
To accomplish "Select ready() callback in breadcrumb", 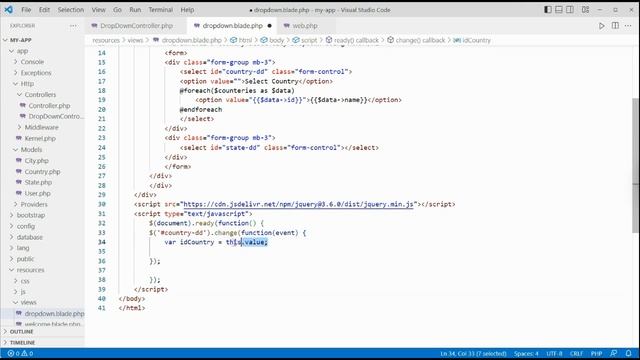I will click(x=352, y=40).
